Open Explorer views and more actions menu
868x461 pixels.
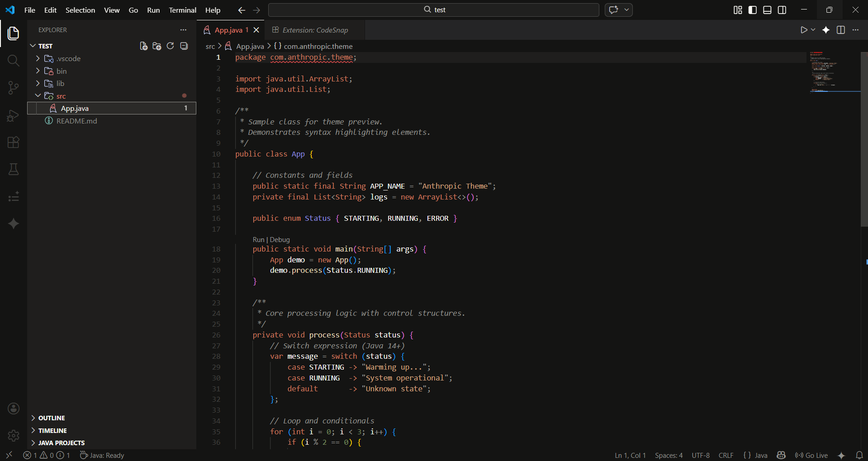point(183,30)
